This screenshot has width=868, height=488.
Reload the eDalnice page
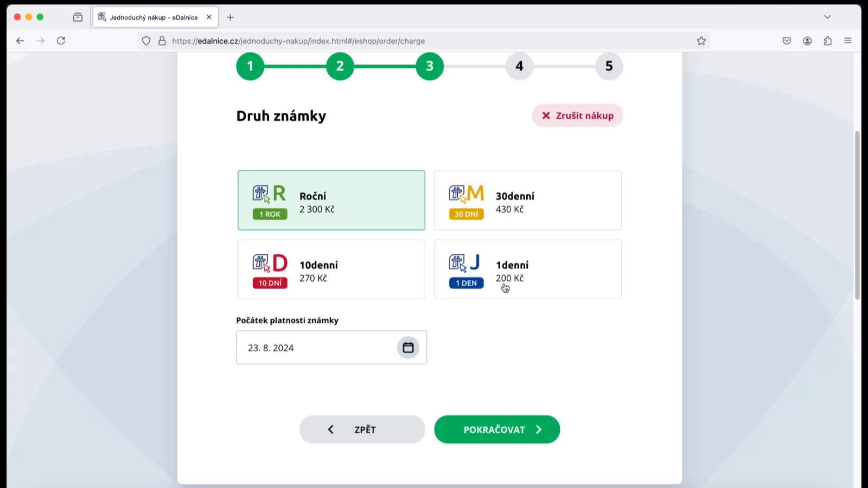click(x=61, y=41)
